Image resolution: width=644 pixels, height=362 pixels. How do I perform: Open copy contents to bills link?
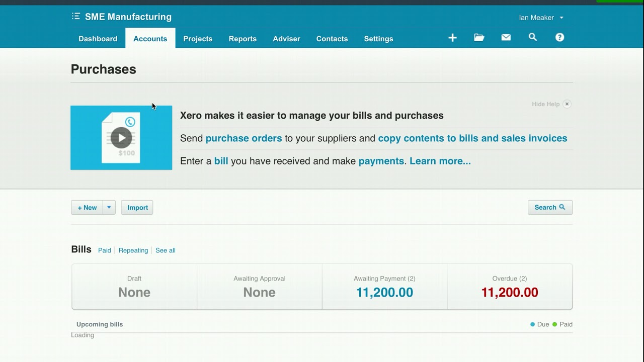[472, 138]
